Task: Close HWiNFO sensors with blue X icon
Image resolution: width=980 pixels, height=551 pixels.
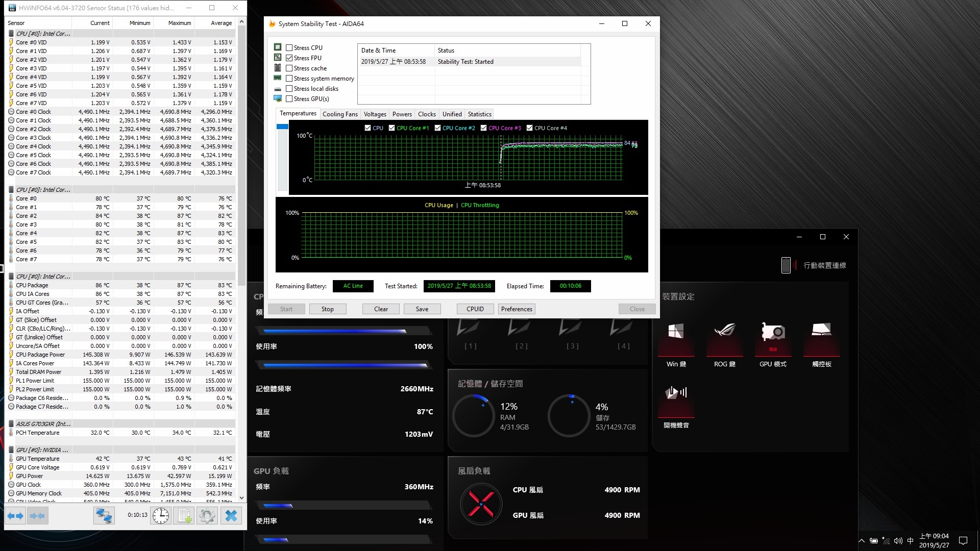Action: coord(231,516)
